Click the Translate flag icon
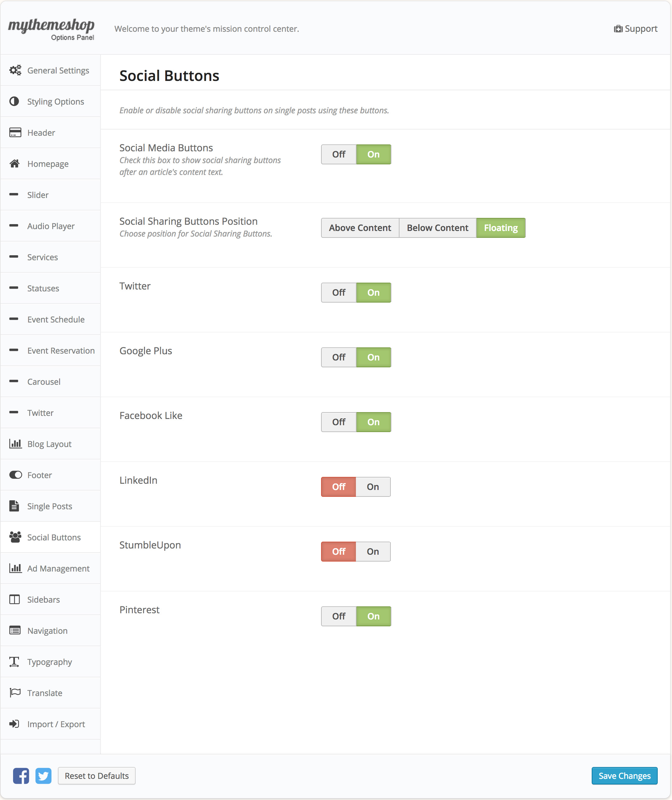Image resolution: width=672 pixels, height=800 pixels. click(x=15, y=693)
